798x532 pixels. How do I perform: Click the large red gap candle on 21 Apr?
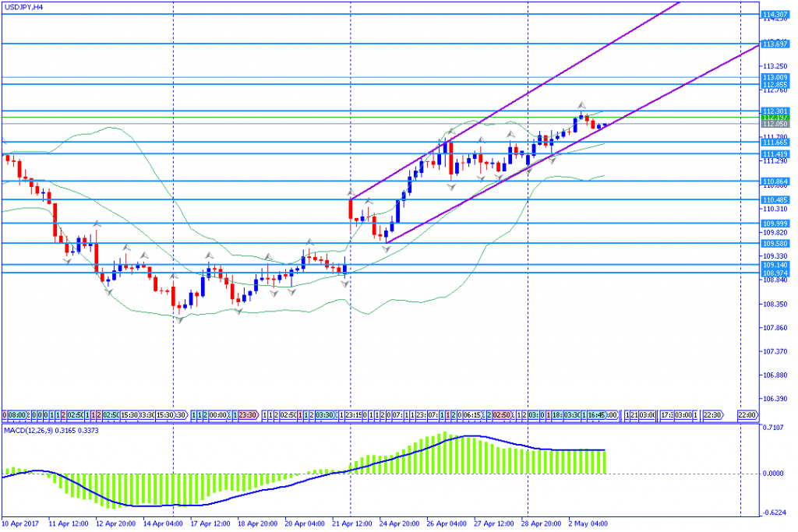point(351,210)
